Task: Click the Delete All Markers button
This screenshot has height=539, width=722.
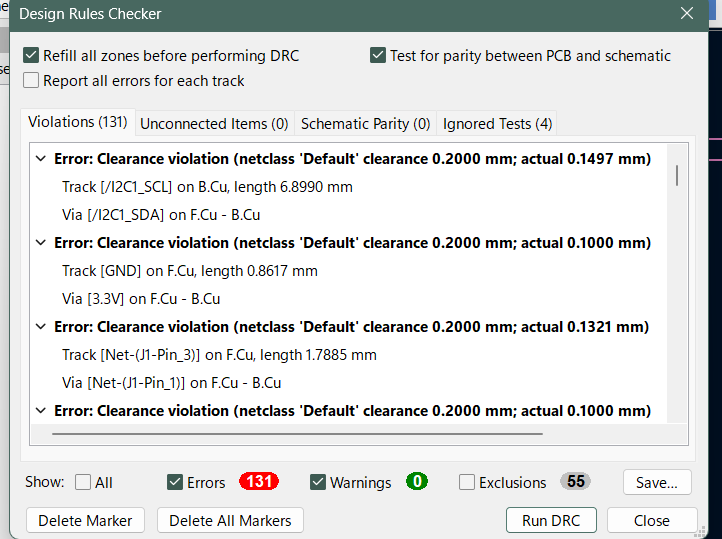Action: (x=230, y=520)
